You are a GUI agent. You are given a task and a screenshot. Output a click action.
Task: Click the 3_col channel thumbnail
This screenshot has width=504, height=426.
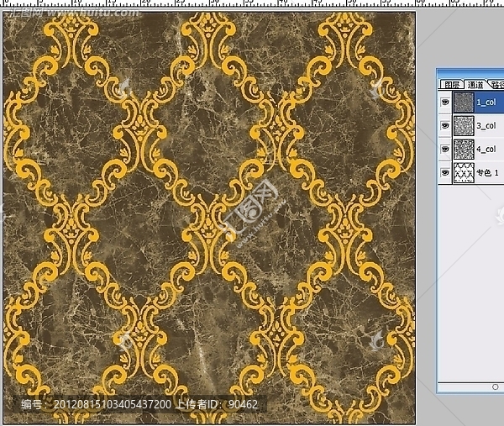[x=464, y=126]
